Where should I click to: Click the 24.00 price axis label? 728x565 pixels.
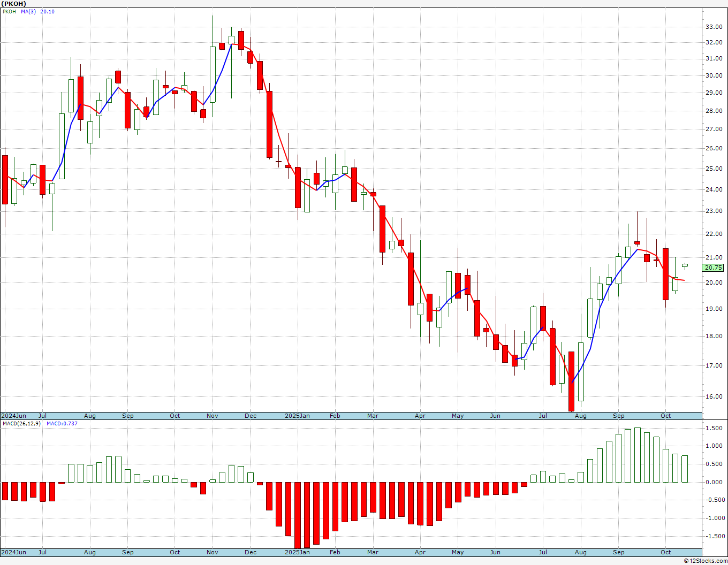click(714, 189)
